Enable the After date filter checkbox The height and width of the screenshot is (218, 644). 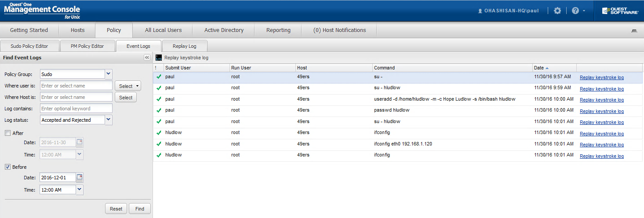tap(7, 133)
